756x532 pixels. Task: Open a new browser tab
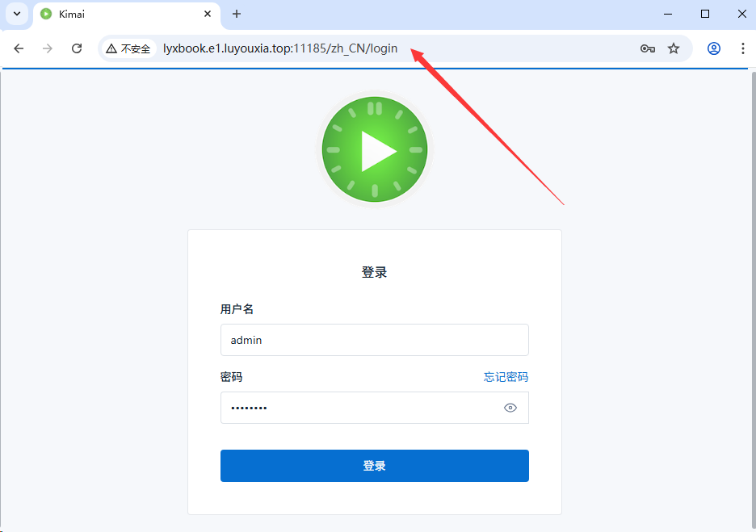click(236, 14)
